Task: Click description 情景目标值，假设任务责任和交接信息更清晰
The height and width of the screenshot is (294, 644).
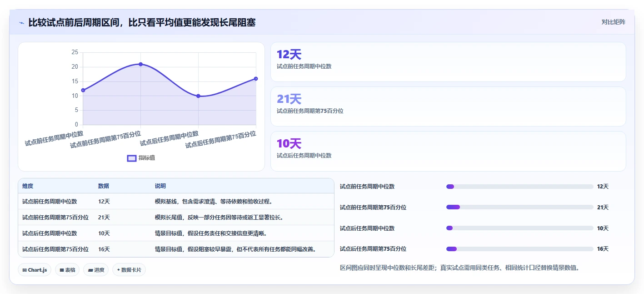Action: pos(211,233)
